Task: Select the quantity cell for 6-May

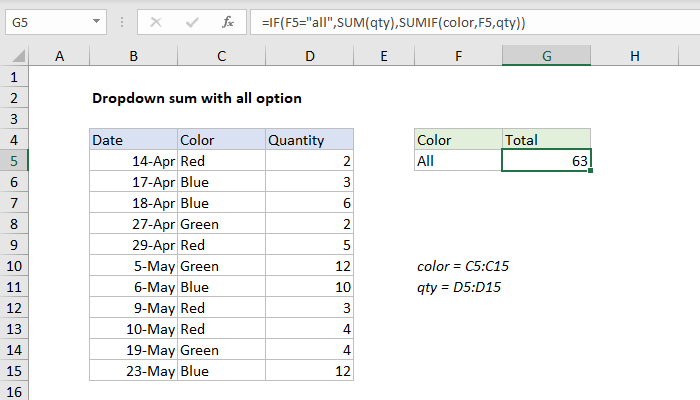Action: pos(309,287)
